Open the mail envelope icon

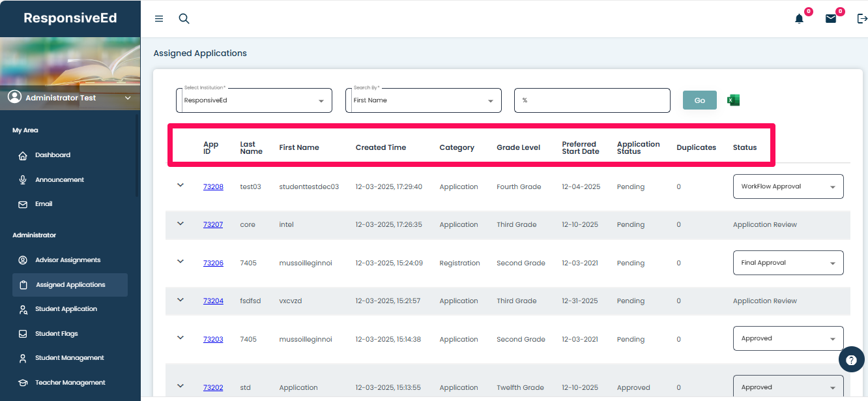click(831, 19)
